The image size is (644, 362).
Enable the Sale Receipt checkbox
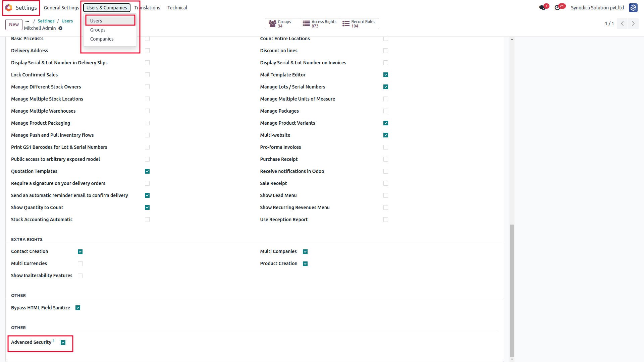click(386, 183)
